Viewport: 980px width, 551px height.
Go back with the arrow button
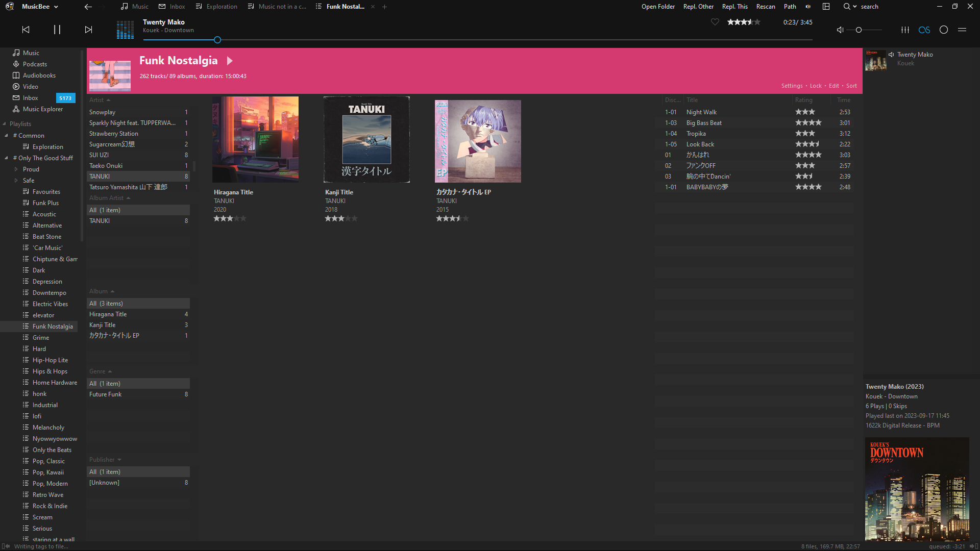[88, 7]
